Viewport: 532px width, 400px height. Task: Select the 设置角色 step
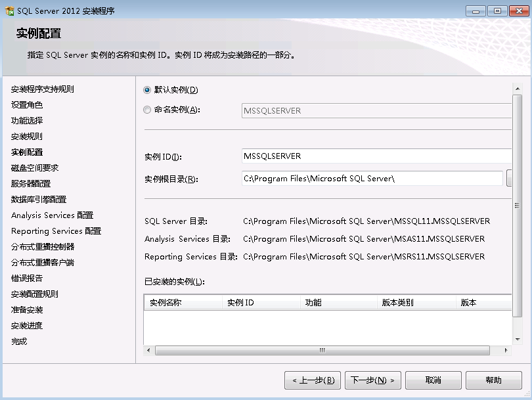pos(27,105)
